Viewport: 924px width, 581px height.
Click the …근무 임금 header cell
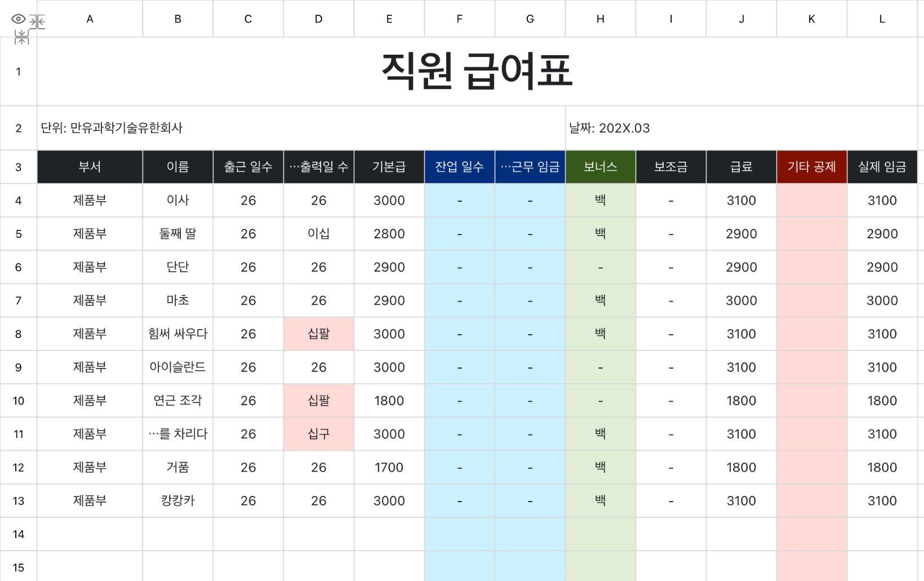point(530,167)
